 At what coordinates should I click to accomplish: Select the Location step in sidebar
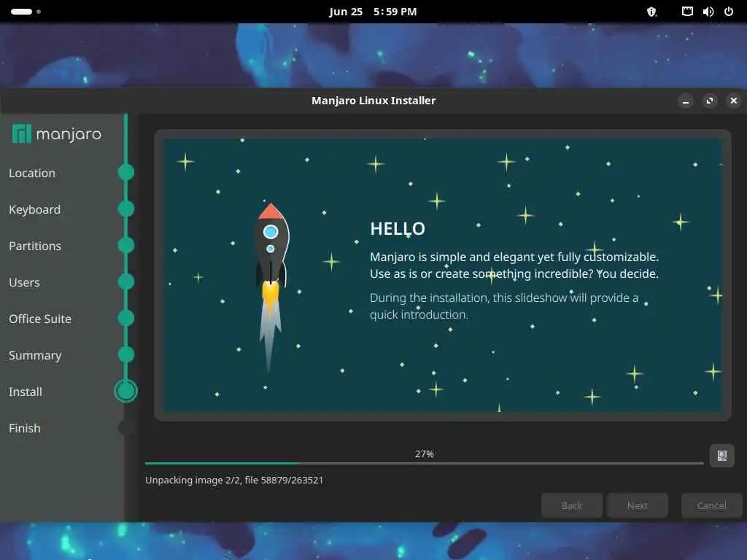click(32, 174)
